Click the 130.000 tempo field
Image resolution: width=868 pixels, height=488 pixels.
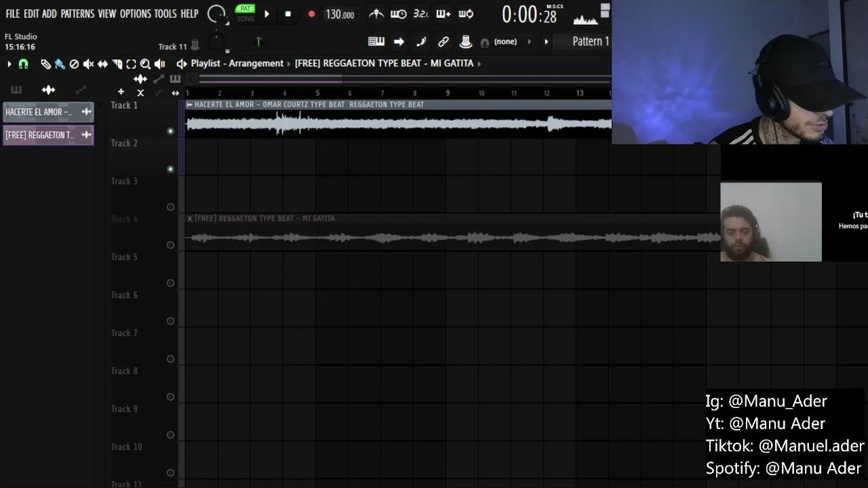340,14
